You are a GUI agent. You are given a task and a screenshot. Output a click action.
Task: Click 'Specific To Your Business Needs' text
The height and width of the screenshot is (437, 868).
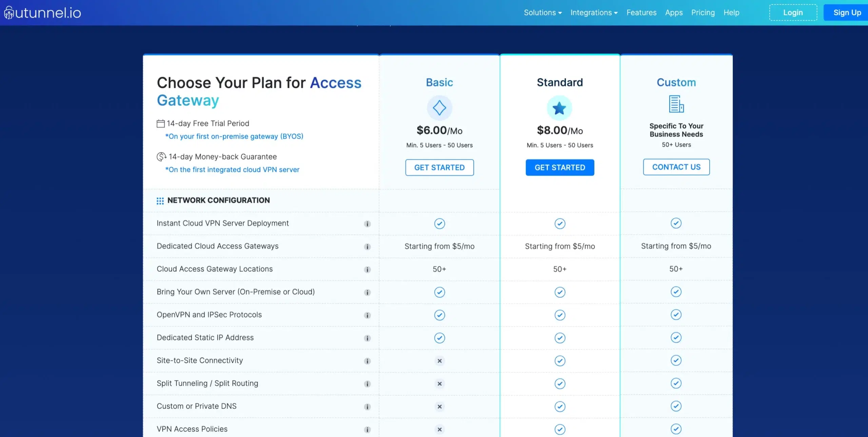click(x=676, y=130)
